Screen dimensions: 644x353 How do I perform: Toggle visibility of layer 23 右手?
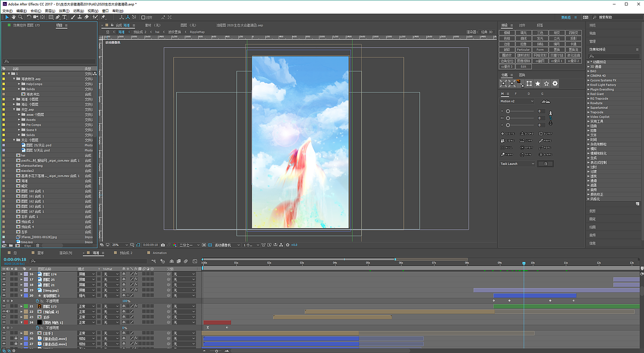tap(4, 317)
